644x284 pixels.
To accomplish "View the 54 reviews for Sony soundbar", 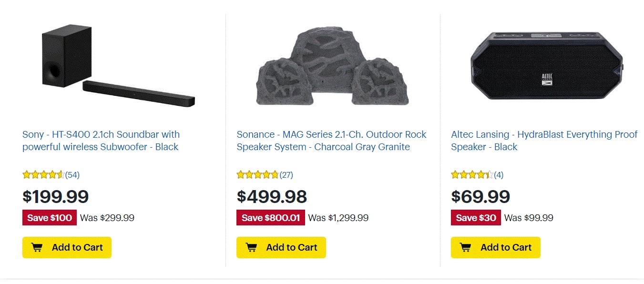I will point(72,175).
